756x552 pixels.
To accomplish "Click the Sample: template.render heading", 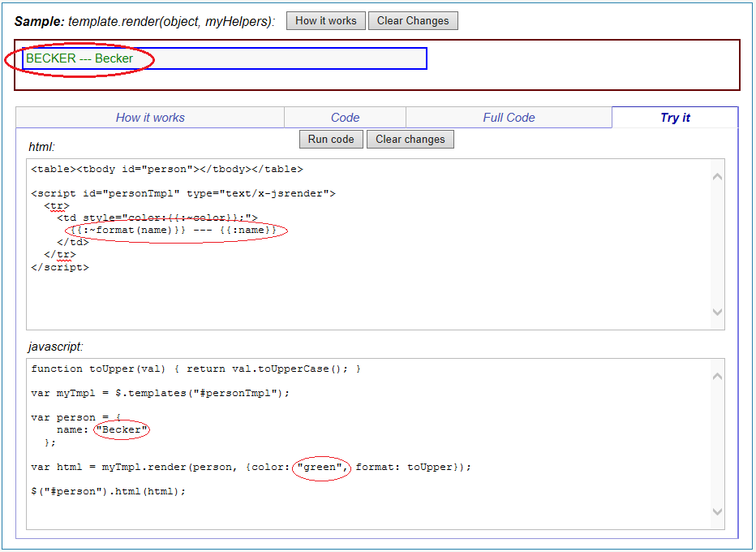I will [144, 21].
